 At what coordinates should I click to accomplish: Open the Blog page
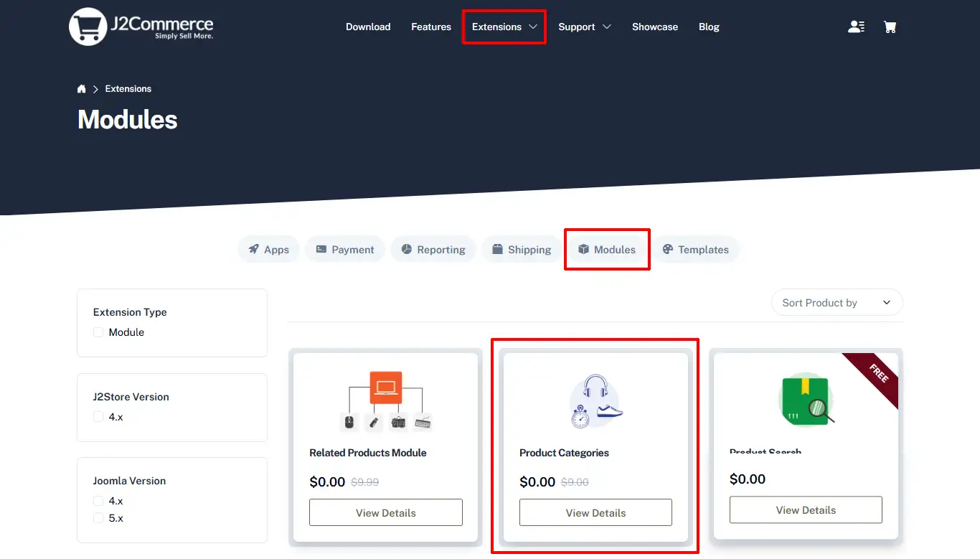709,27
